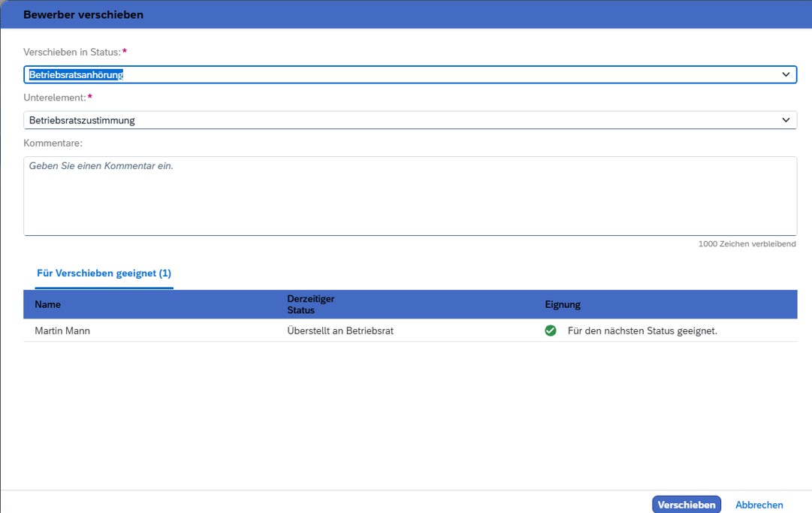The width and height of the screenshot is (812, 513).
Task: Click the green eligibility checkmark icon
Action: coord(551,330)
